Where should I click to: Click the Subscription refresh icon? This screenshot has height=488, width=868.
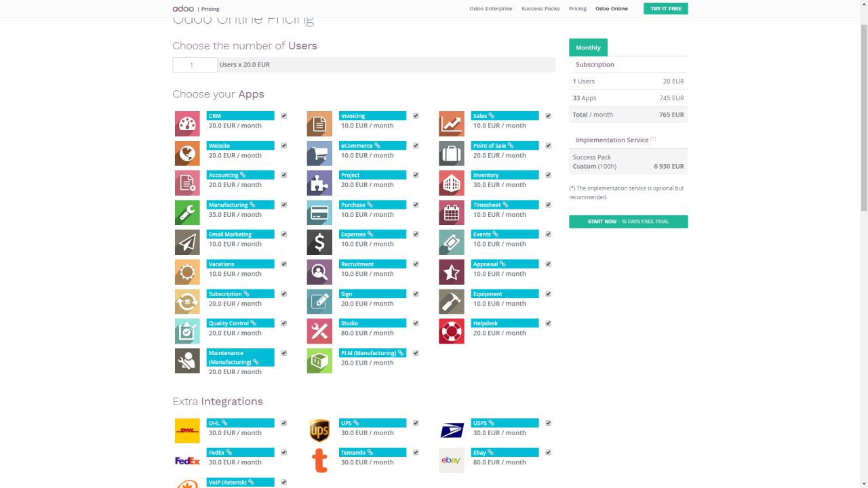pos(187,302)
